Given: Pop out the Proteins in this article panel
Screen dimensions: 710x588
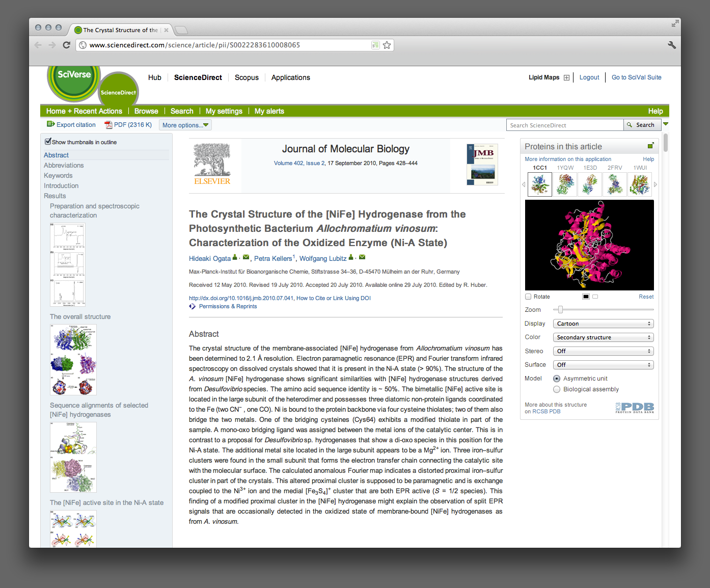Looking at the screenshot, I should point(650,146).
